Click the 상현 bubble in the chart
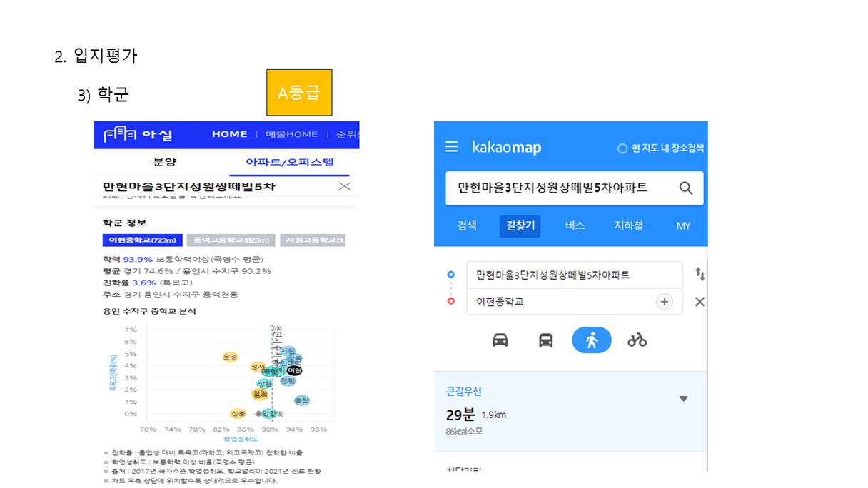868x488 pixels. (x=264, y=384)
